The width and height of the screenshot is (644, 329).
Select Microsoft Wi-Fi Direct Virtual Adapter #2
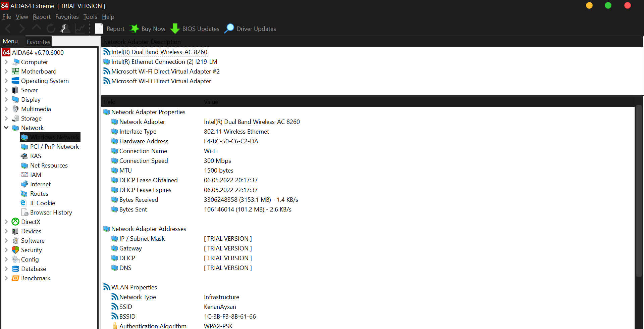click(165, 71)
